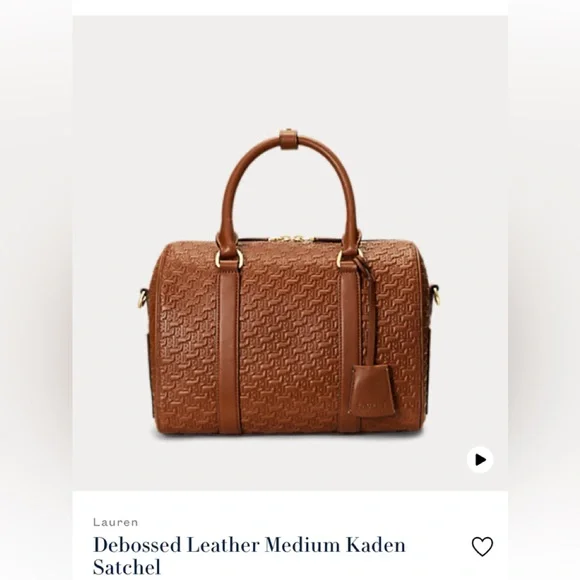Click the hanging leather luggage tag on bag
580x580 pixels.
[372, 391]
